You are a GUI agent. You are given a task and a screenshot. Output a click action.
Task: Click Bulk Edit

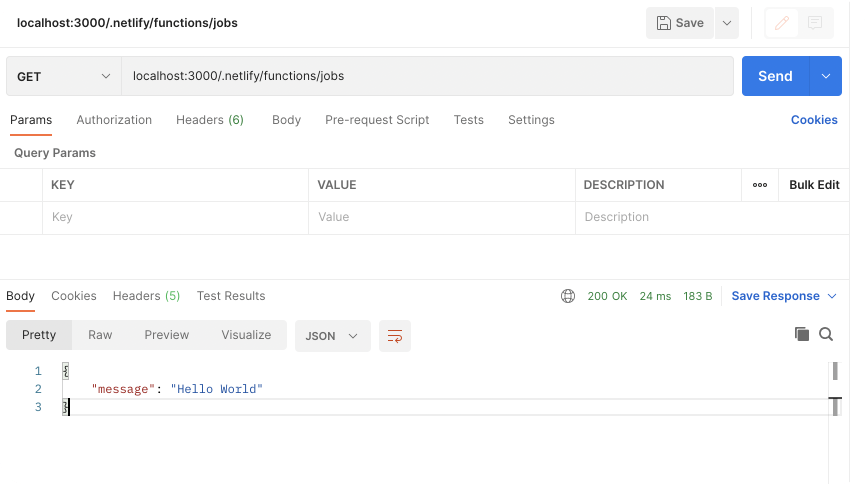click(x=814, y=185)
